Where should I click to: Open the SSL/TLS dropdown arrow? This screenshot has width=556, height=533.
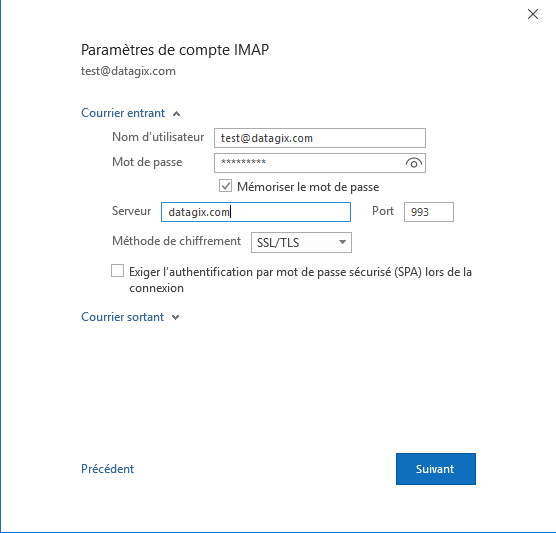pyautogui.click(x=342, y=242)
